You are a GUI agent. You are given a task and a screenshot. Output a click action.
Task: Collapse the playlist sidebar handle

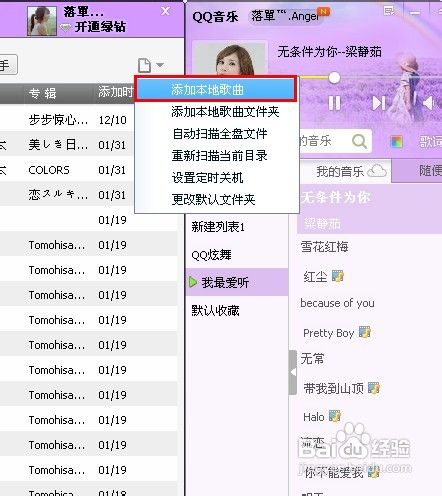(293, 372)
